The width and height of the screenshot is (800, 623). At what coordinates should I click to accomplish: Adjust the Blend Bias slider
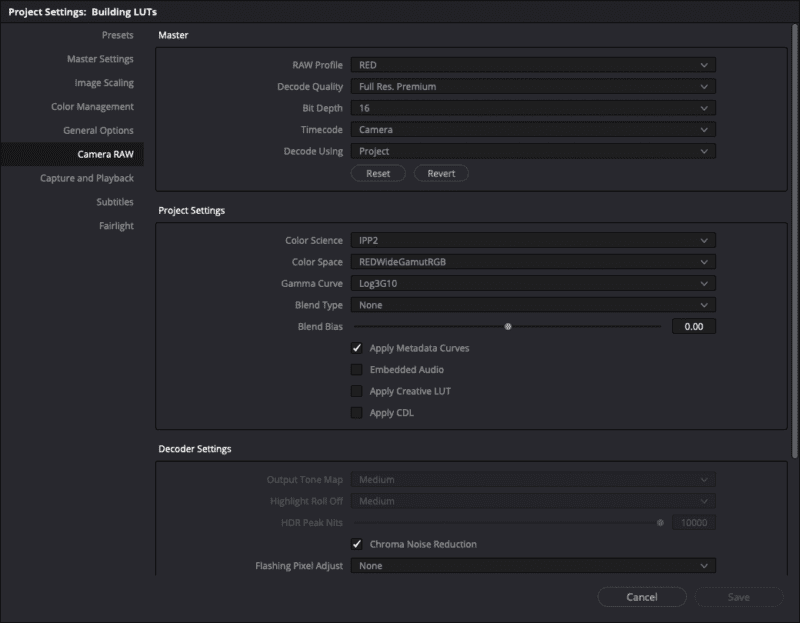(507, 326)
